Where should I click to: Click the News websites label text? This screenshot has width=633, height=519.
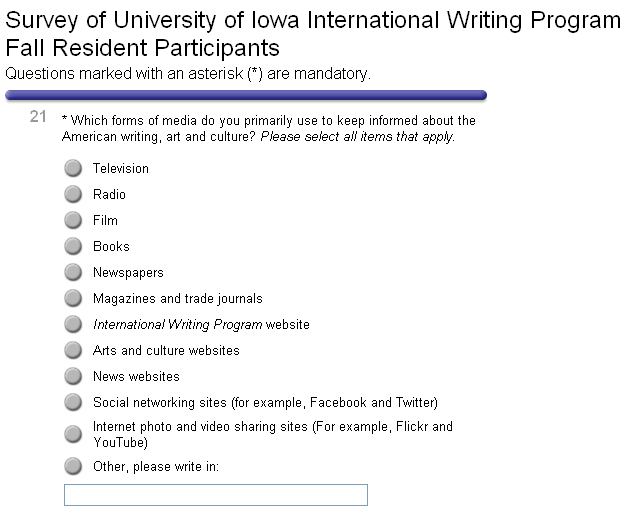[x=136, y=376]
